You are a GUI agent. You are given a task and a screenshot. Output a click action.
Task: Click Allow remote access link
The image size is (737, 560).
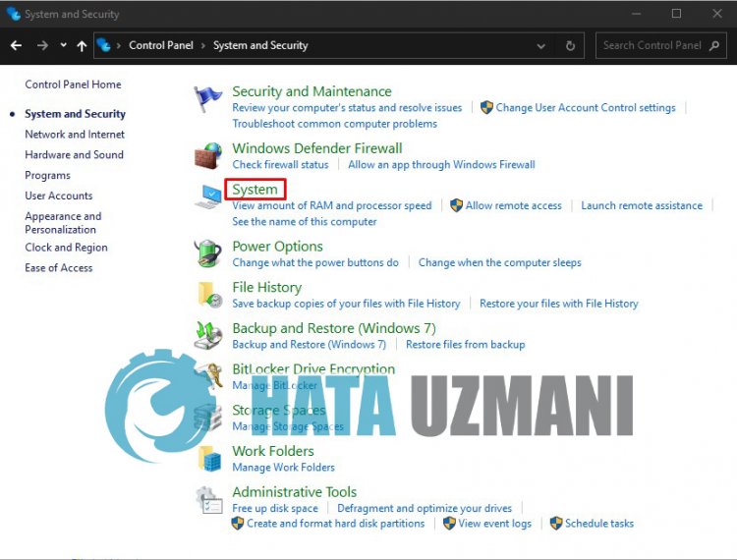pyautogui.click(x=513, y=206)
